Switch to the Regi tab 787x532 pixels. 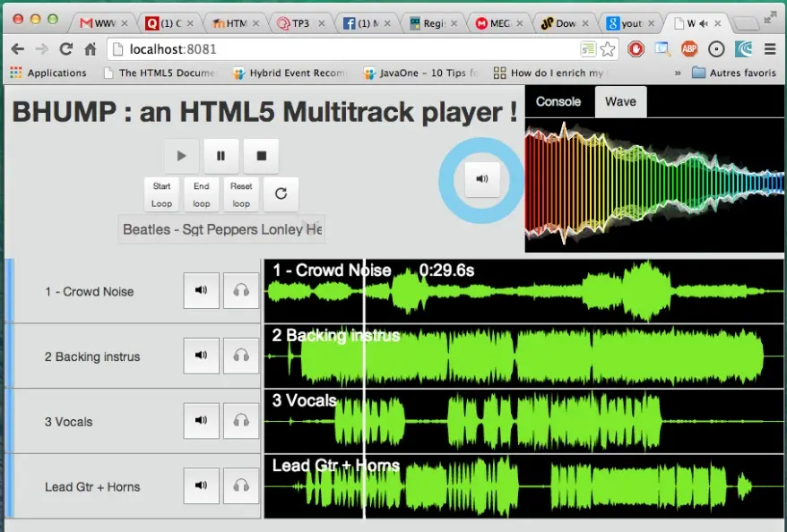433,23
